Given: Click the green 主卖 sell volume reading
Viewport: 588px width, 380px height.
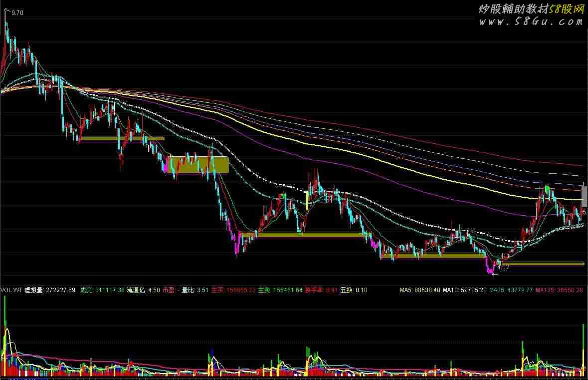Looking at the screenshot, I should point(280,290).
